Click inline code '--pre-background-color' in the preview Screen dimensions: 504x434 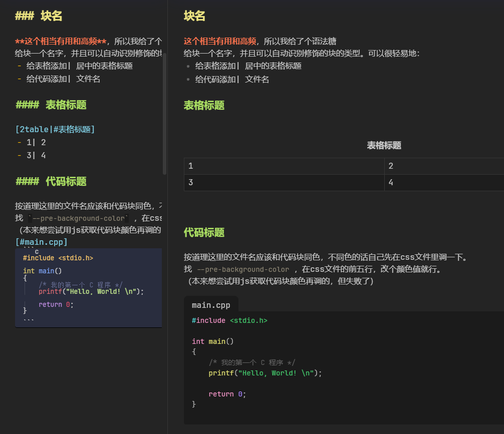(243, 269)
